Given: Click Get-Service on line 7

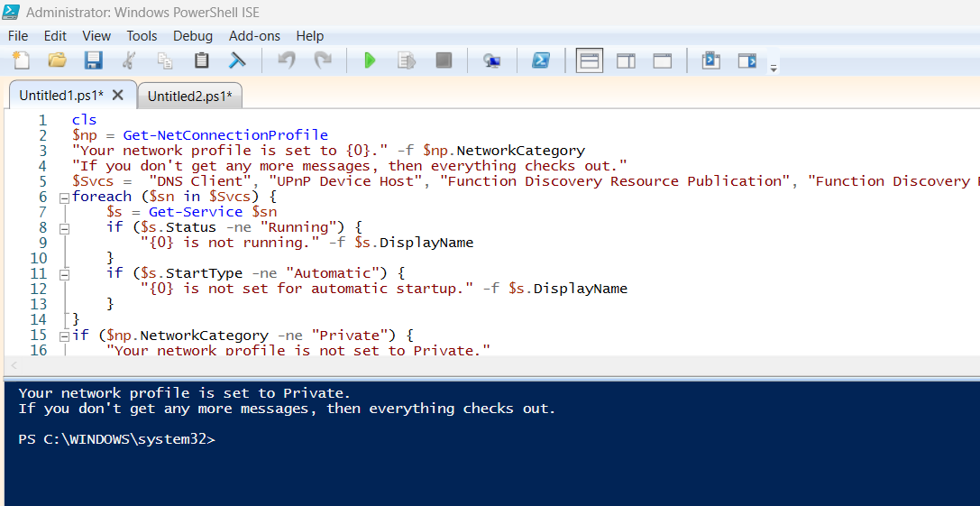Looking at the screenshot, I should click(196, 212).
